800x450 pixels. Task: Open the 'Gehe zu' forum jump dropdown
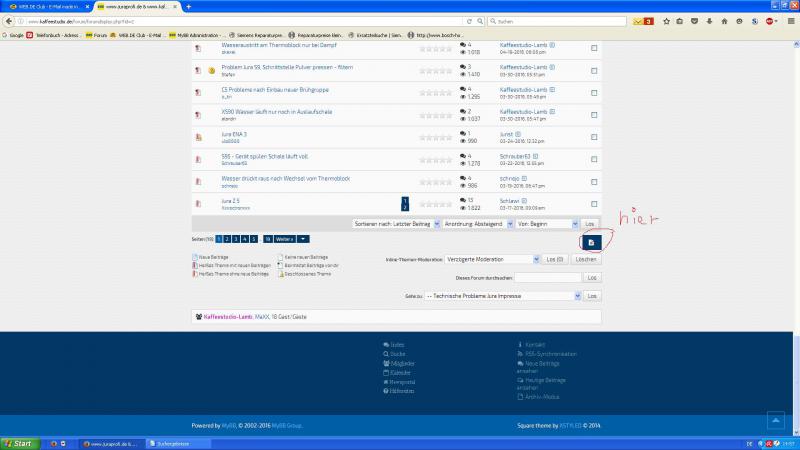pyautogui.click(x=502, y=296)
